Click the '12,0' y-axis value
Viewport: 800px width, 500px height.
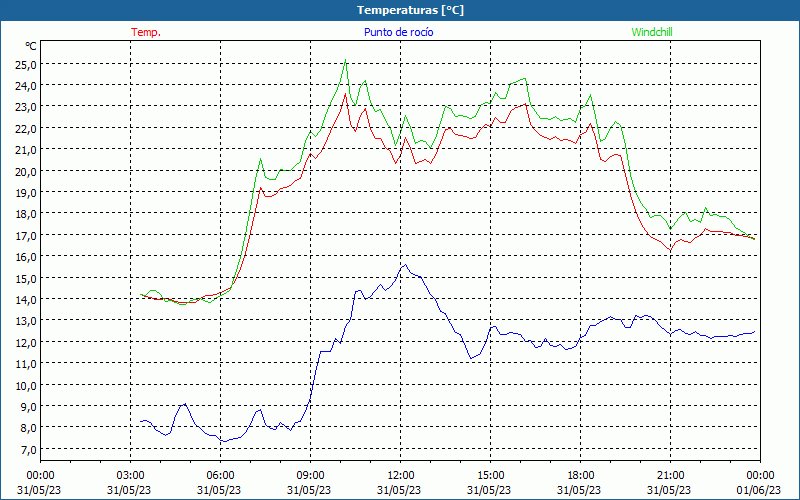(x=26, y=342)
